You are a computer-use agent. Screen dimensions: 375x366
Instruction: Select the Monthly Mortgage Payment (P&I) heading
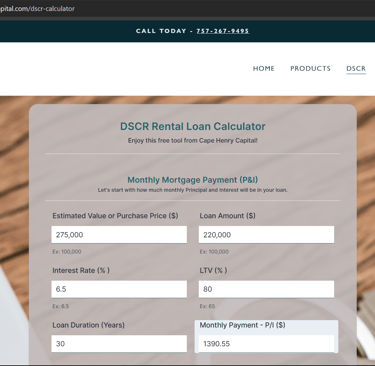pyautogui.click(x=193, y=180)
